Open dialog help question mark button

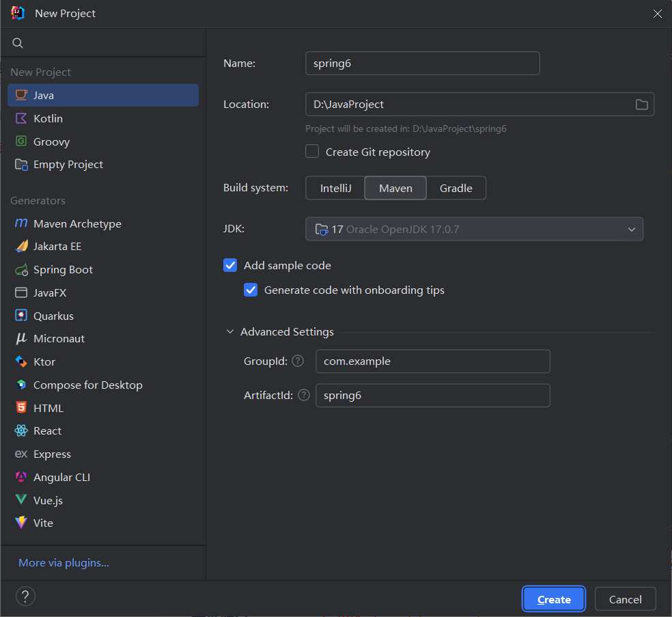coord(25,596)
